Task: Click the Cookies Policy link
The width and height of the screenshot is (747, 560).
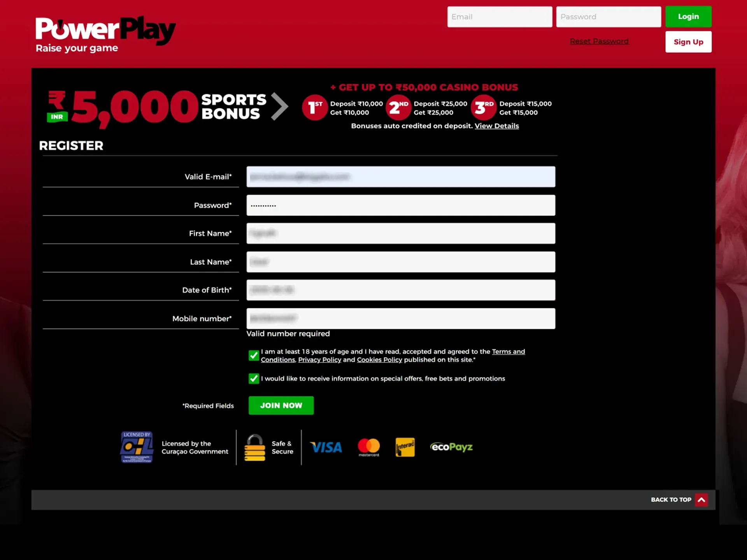Action: (379, 359)
